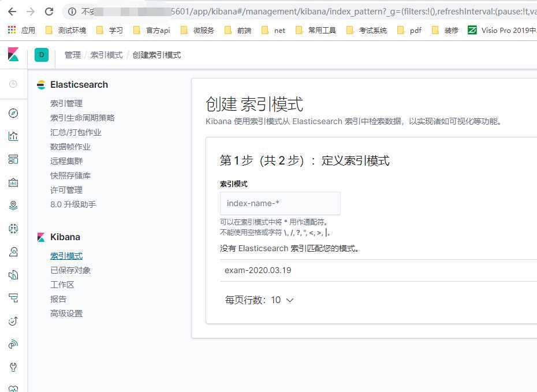Open the 微服务 bookmark folder
The height and width of the screenshot is (392, 537).
(197, 30)
